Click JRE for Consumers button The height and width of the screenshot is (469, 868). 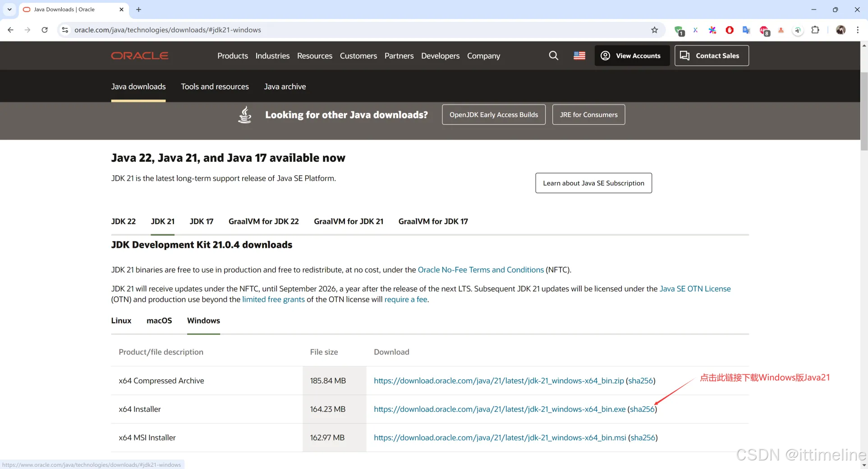(588, 114)
